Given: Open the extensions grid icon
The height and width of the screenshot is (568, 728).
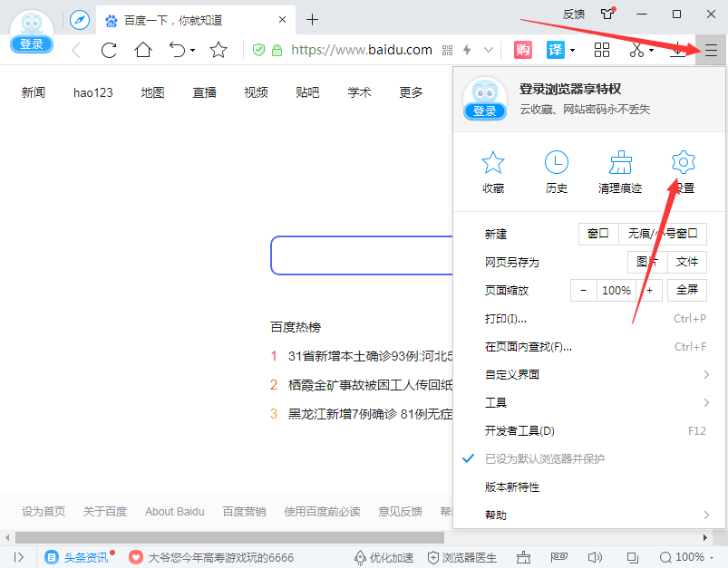Looking at the screenshot, I should pyautogui.click(x=602, y=50).
